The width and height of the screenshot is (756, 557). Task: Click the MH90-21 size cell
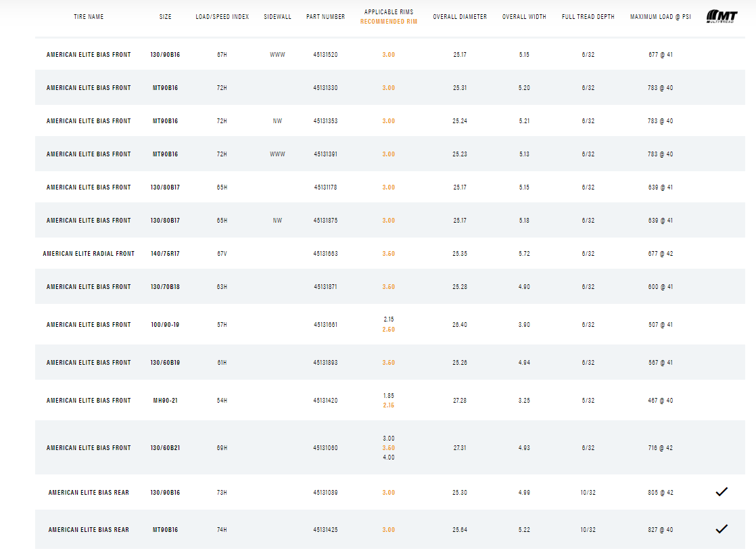165,401
